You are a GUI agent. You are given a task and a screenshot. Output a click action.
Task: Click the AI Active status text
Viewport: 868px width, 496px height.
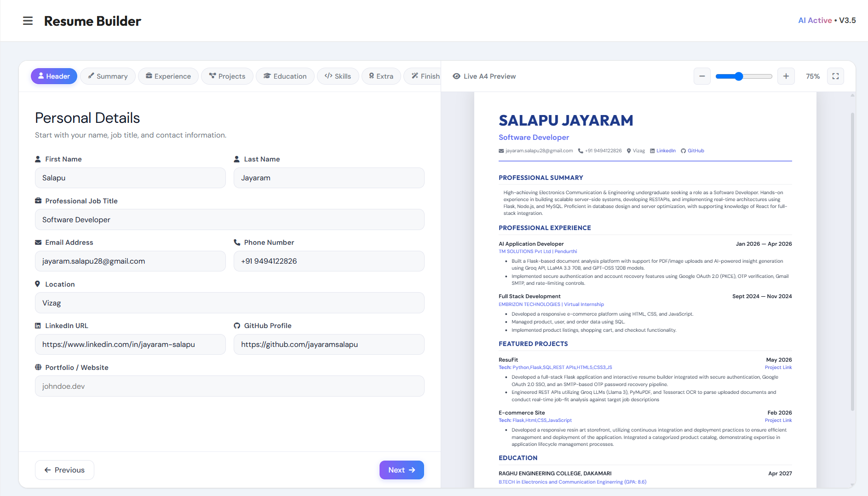815,21
